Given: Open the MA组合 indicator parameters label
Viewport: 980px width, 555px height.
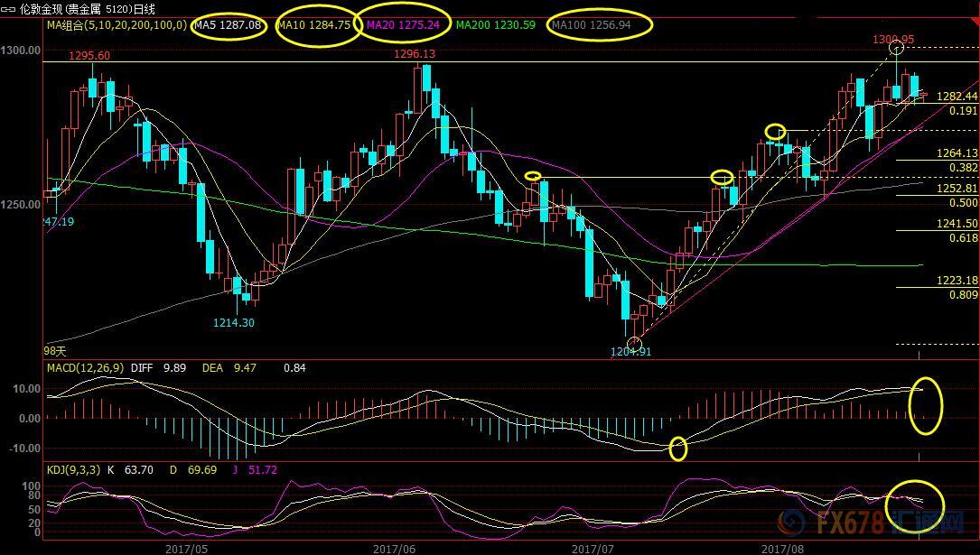Looking at the screenshot, I should (117, 25).
